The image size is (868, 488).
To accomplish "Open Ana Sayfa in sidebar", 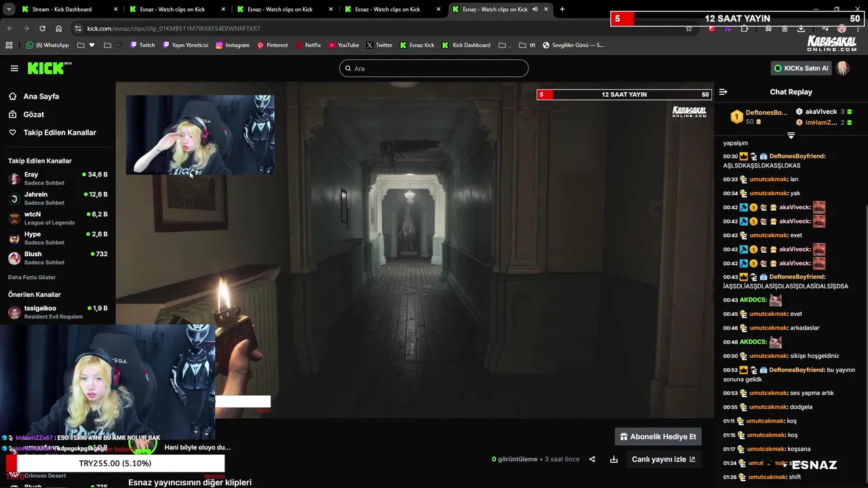I will pos(41,96).
